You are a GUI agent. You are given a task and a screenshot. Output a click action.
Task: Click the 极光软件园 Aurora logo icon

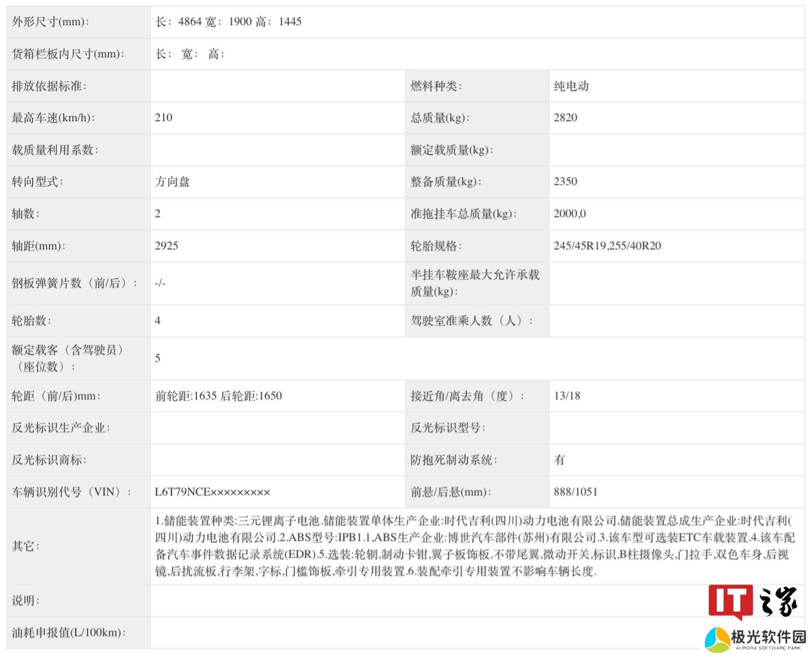tap(717, 639)
